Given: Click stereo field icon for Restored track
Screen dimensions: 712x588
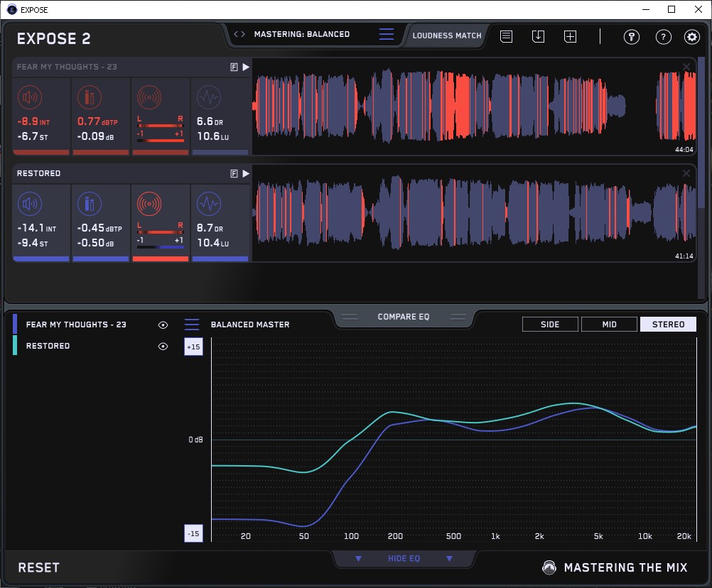Looking at the screenshot, I should (149, 204).
